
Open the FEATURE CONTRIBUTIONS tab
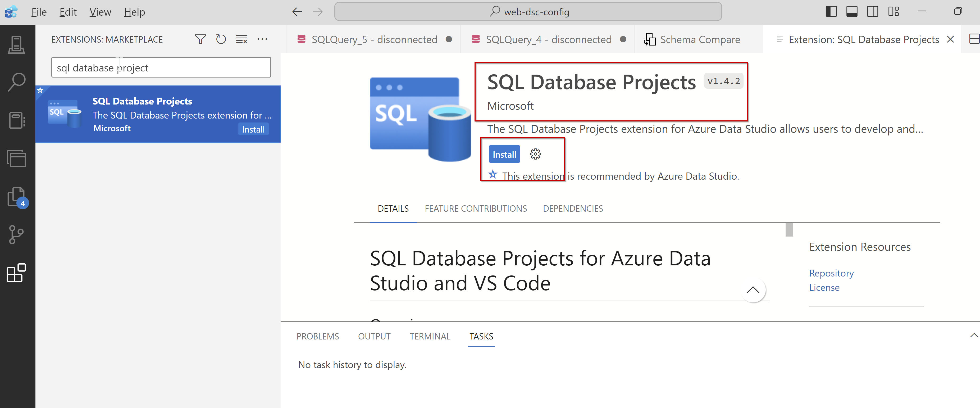(x=476, y=208)
